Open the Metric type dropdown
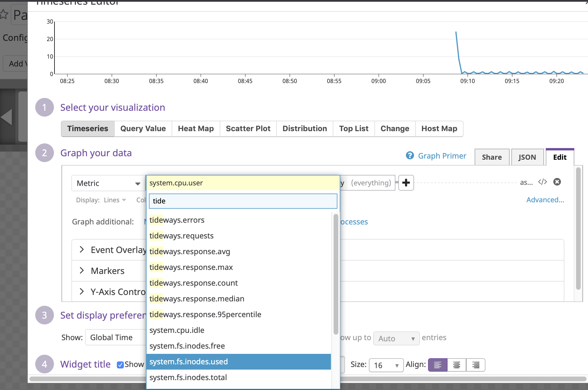588x390 pixels. (x=108, y=183)
